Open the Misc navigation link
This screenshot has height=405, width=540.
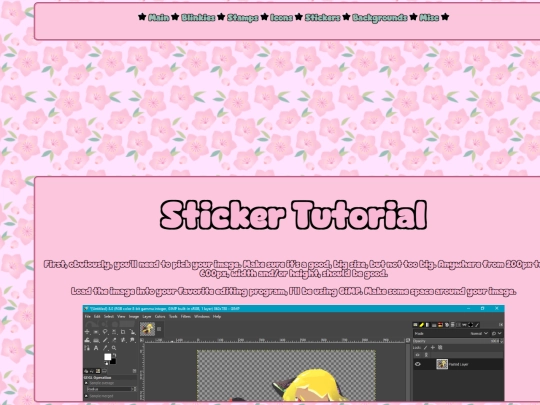coord(429,17)
